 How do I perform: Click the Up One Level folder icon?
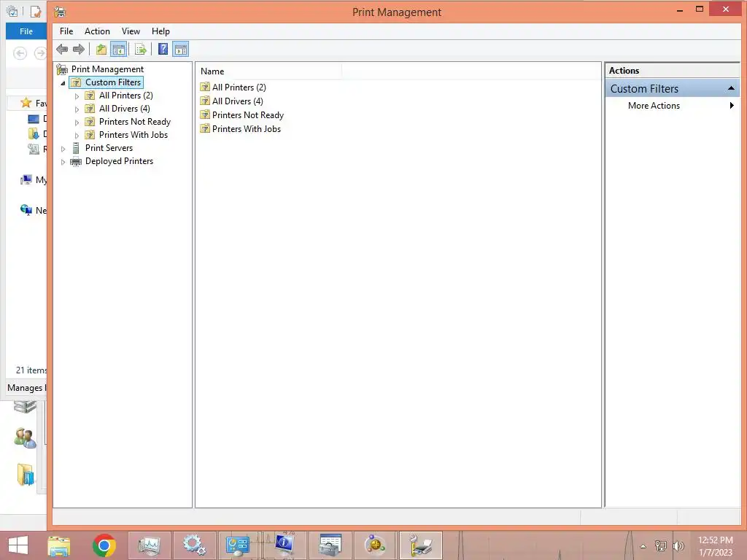click(101, 49)
